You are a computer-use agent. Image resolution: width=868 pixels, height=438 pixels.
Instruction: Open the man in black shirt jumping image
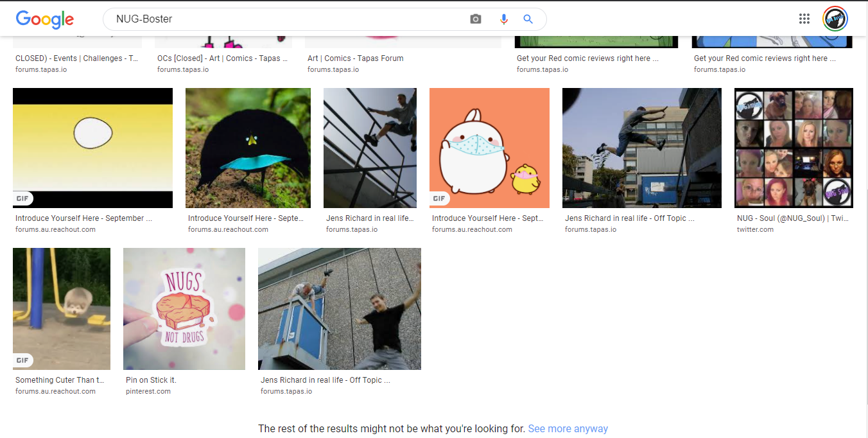tap(339, 309)
